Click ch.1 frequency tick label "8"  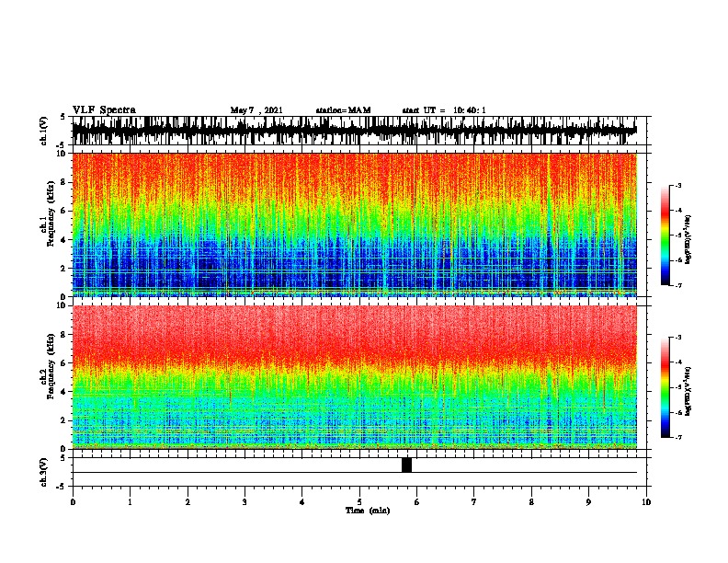[64, 182]
